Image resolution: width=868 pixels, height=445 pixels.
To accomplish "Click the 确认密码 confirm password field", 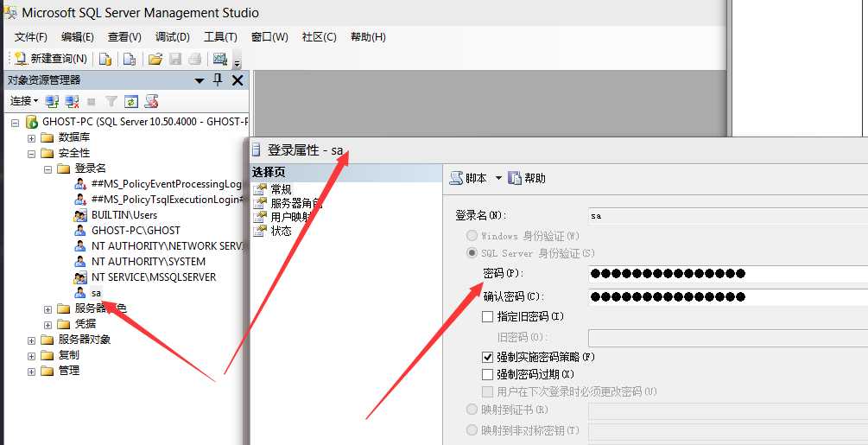I will (x=728, y=296).
